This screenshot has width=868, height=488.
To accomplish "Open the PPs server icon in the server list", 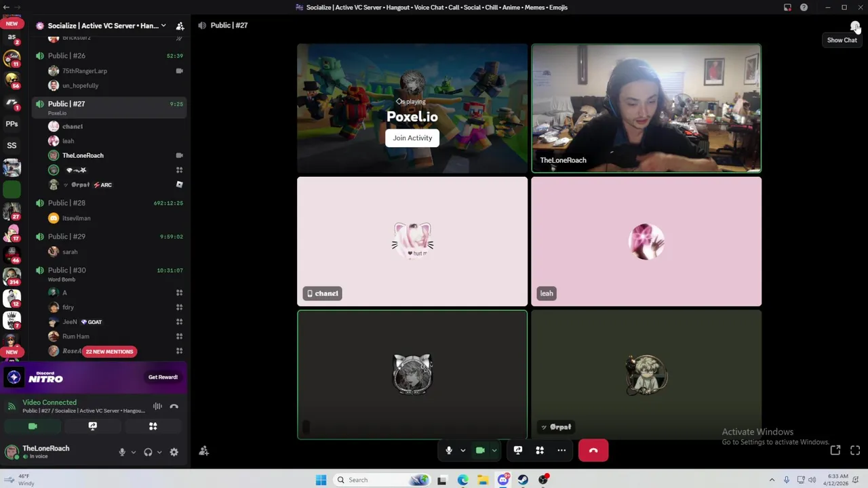I will 12,124.
